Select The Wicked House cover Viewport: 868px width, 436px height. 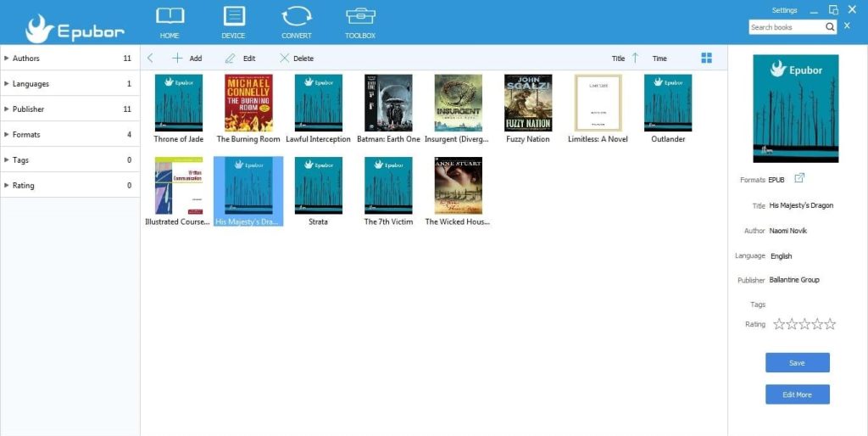(458, 186)
